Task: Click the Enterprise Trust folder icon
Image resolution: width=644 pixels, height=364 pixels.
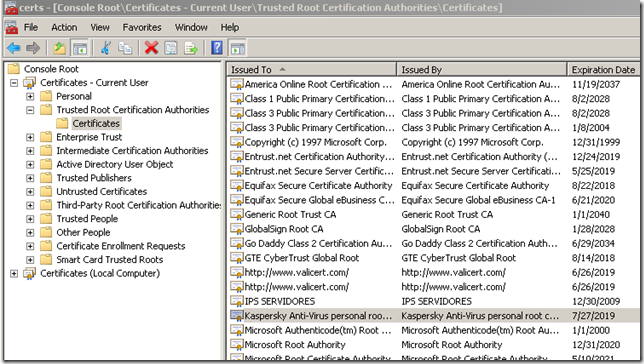Action: [46, 137]
